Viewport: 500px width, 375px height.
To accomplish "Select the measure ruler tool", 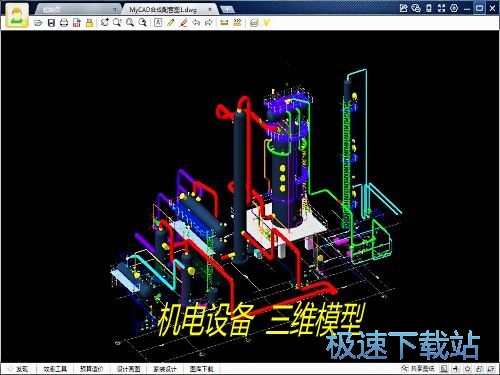I will [224, 23].
